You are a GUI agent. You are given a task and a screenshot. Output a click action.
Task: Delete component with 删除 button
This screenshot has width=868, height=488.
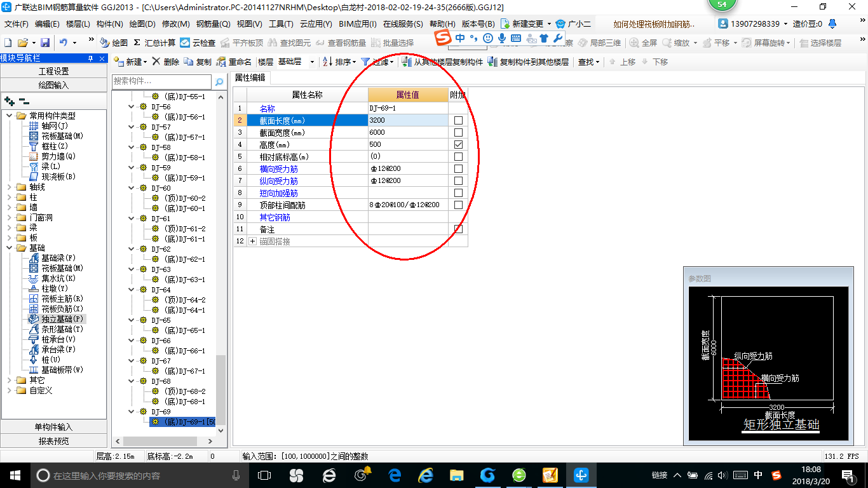(x=166, y=62)
